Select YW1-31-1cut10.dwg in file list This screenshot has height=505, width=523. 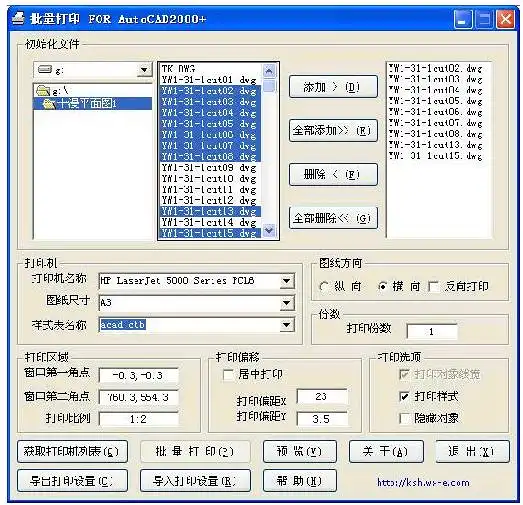(x=210, y=178)
